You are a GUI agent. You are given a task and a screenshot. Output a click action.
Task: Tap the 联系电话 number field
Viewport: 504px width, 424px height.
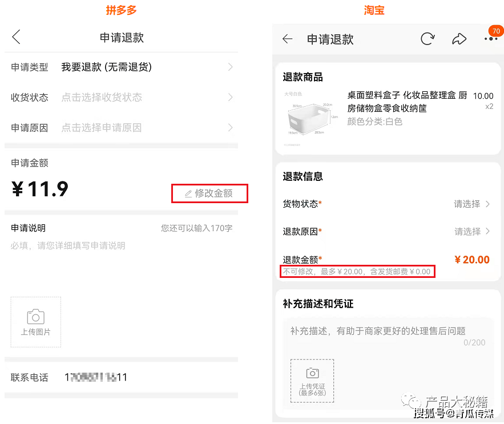[96, 377]
